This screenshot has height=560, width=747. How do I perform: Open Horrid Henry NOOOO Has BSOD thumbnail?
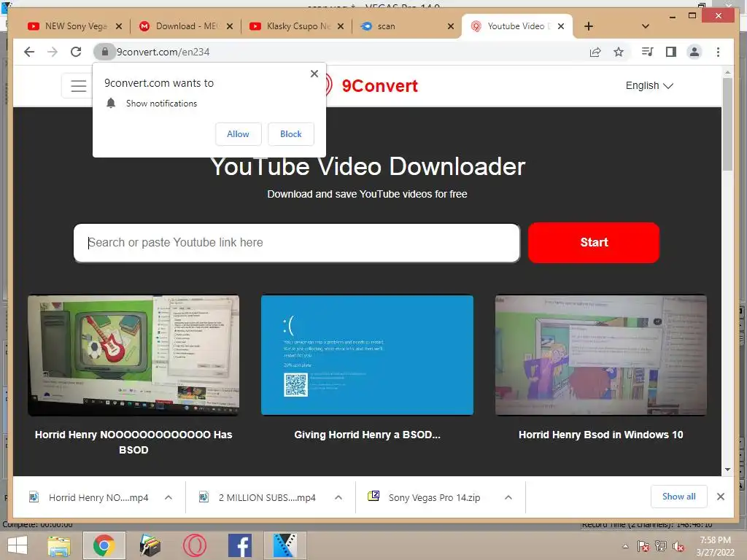coord(133,355)
